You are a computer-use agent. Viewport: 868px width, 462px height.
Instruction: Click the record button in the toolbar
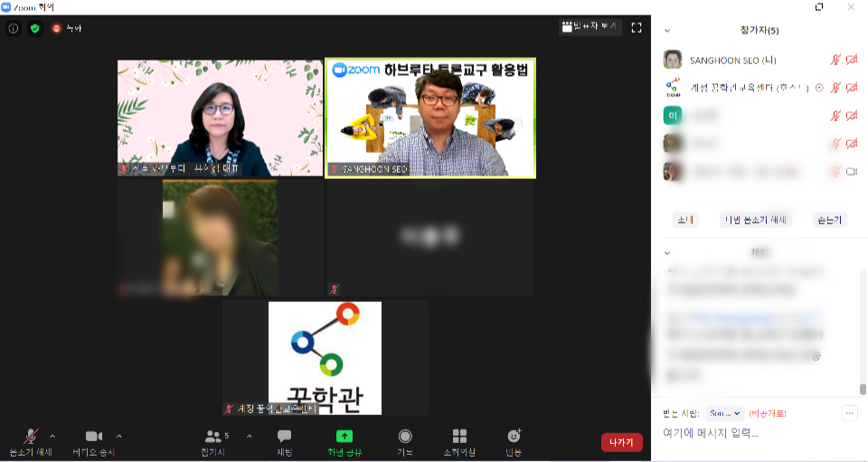405,442
